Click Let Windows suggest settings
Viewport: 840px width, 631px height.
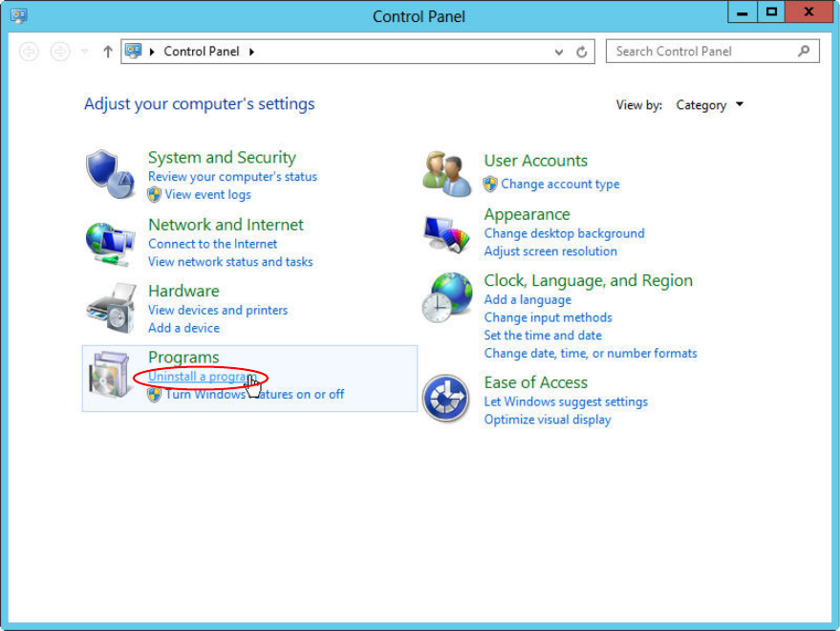click(x=566, y=402)
